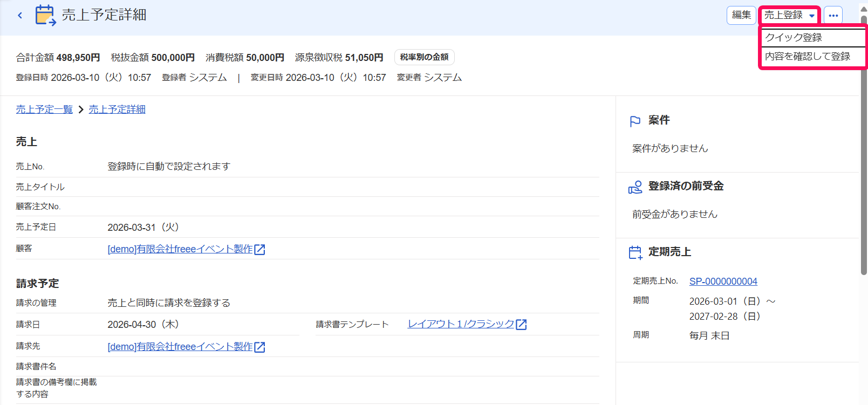Viewport: 868px width, 405px height.
Task: Open customer link in 請求先 row
Action: tap(180, 347)
